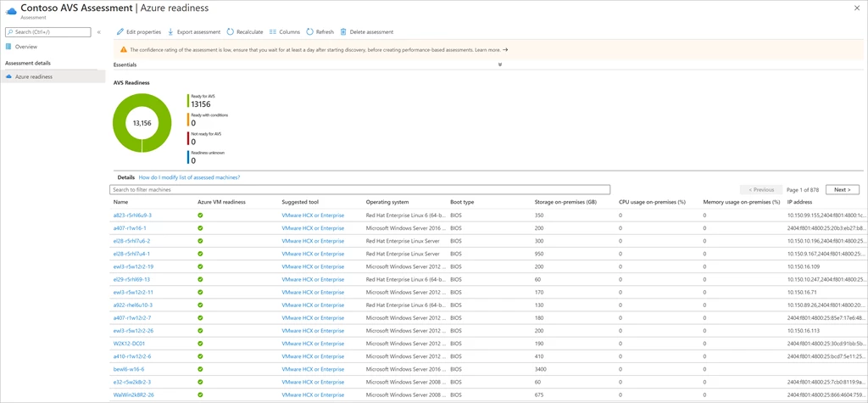Click the Edit properties toolbar label
This screenshot has width=868, height=403.
tap(144, 32)
